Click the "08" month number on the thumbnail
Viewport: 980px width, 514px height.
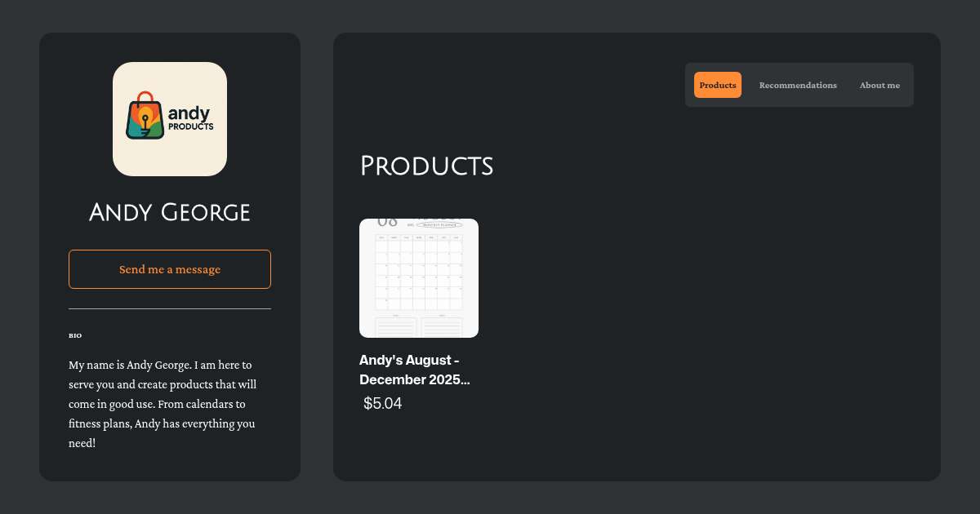tap(387, 223)
